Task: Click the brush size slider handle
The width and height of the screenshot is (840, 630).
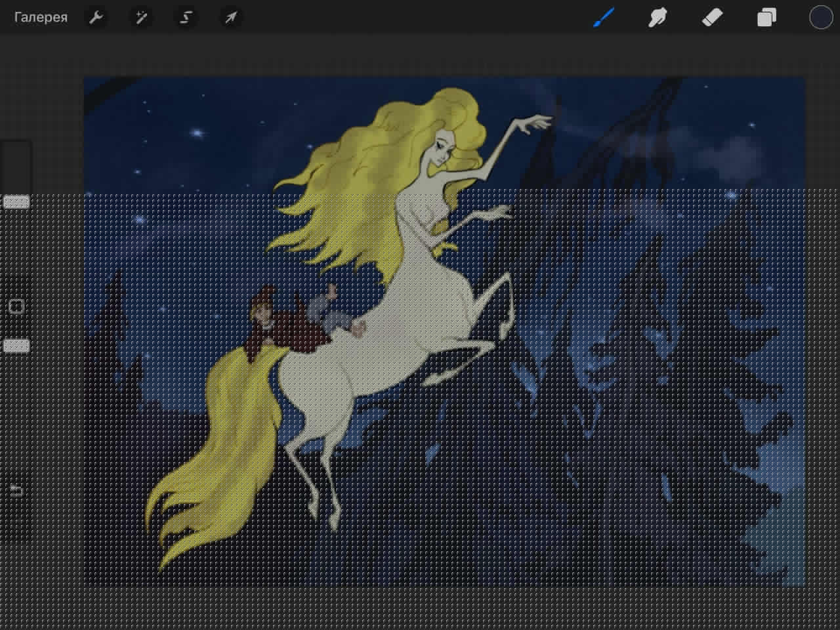Action: pos(16,201)
